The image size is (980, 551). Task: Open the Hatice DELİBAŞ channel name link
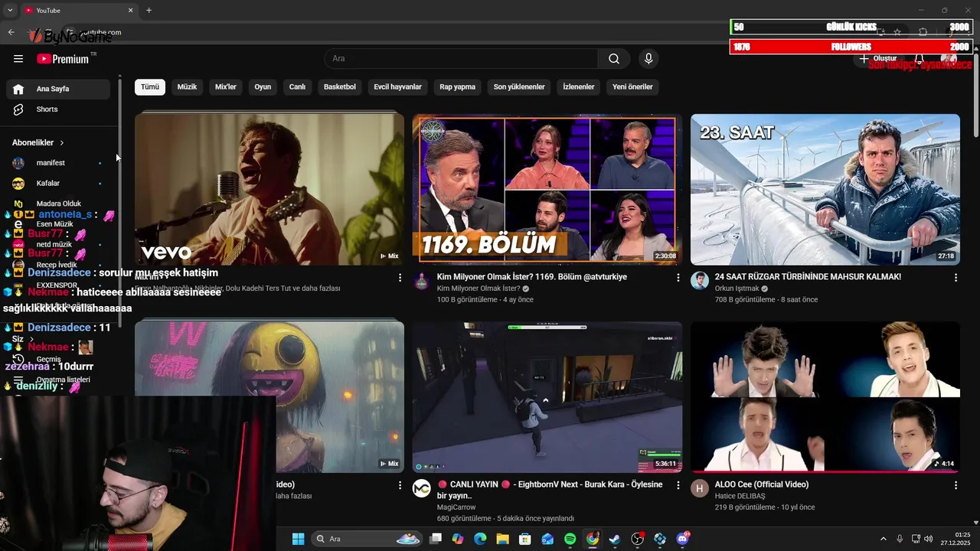click(740, 496)
